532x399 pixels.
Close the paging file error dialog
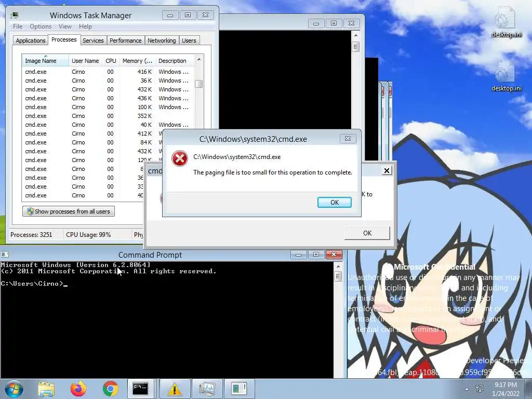coord(348,138)
